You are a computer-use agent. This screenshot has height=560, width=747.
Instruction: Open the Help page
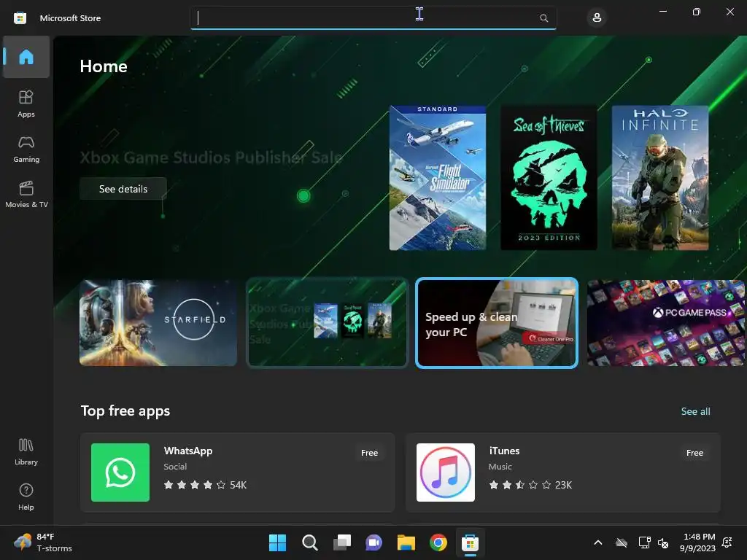26,497
